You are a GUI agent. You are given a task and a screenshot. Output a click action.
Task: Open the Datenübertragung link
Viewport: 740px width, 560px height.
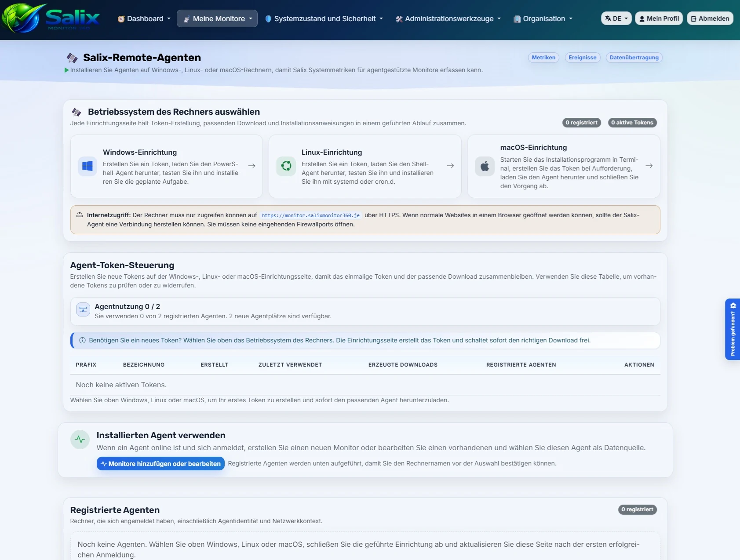point(634,58)
